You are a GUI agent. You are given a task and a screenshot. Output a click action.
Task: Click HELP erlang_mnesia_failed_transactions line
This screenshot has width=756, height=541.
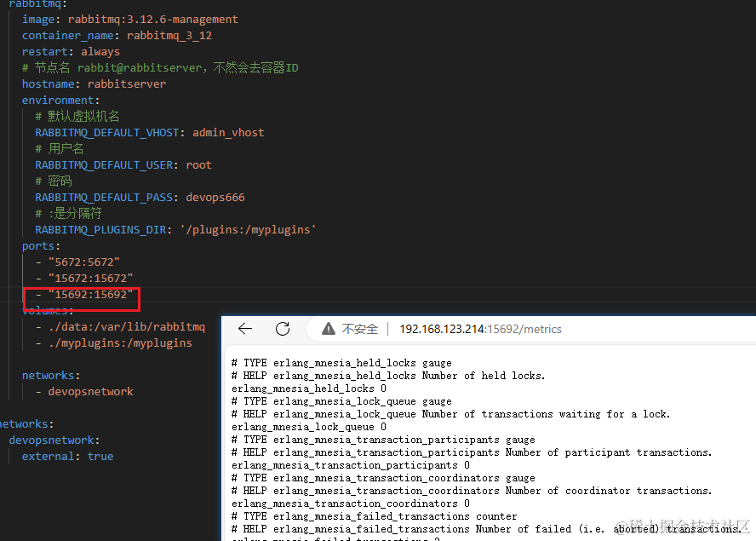coord(486,529)
